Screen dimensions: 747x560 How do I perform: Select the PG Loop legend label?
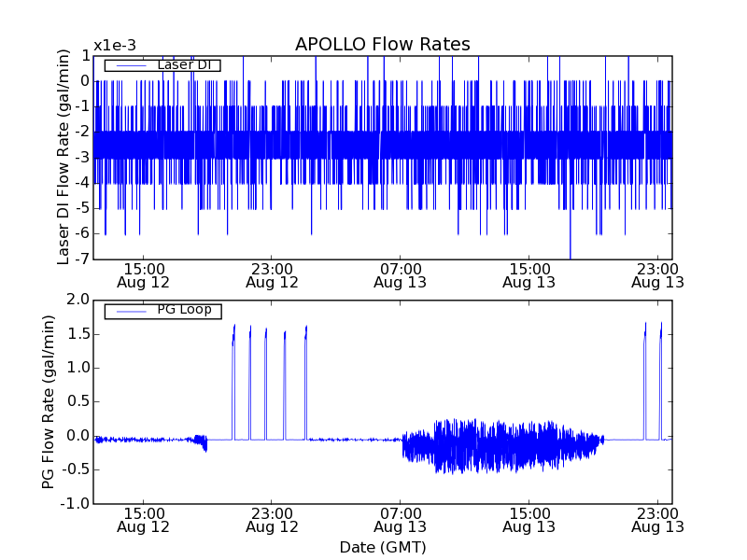point(182,310)
